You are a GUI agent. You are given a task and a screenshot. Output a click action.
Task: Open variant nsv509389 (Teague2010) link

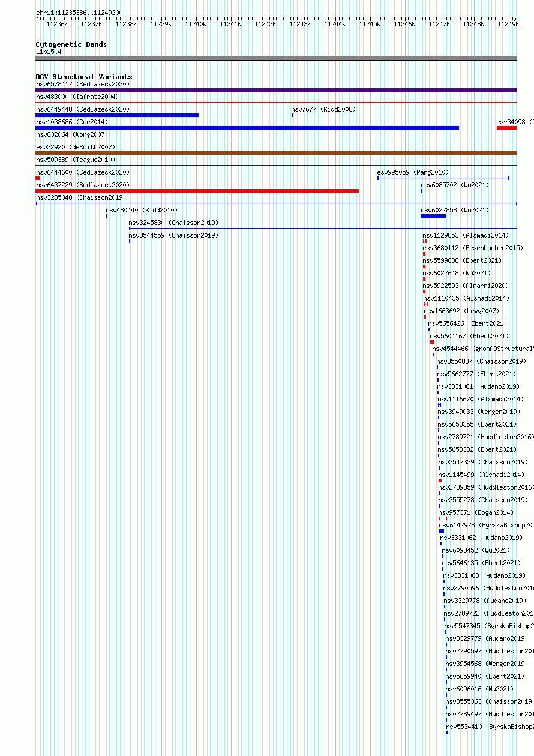coord(76,160)
